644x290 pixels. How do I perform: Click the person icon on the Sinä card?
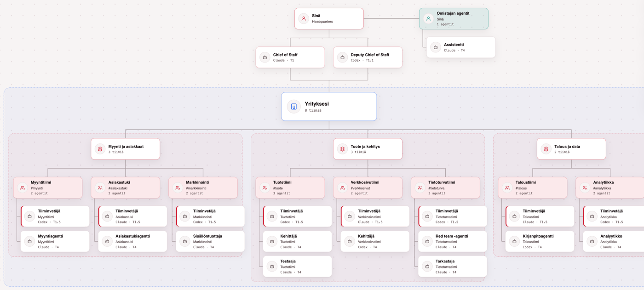(304, 19)
